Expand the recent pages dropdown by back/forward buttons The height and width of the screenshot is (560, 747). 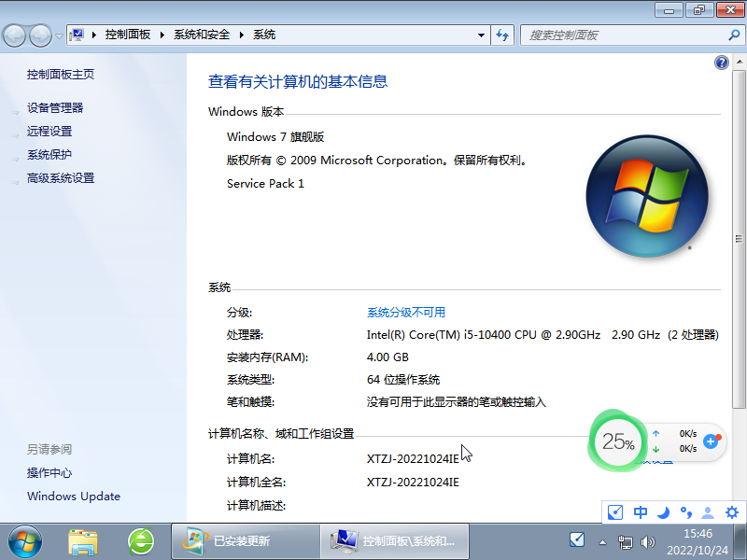point(60,35)
